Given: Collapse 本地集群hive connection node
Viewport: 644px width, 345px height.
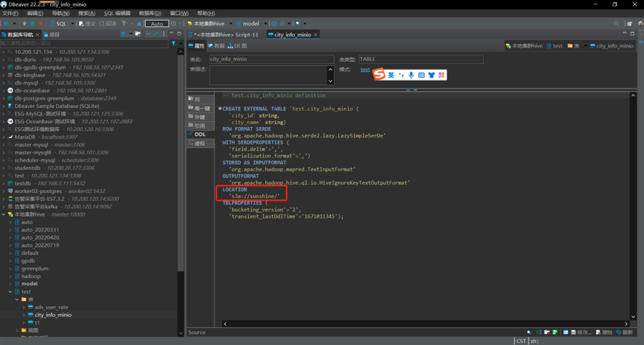Looking at the screenshot, I should [x=3, y=214].
